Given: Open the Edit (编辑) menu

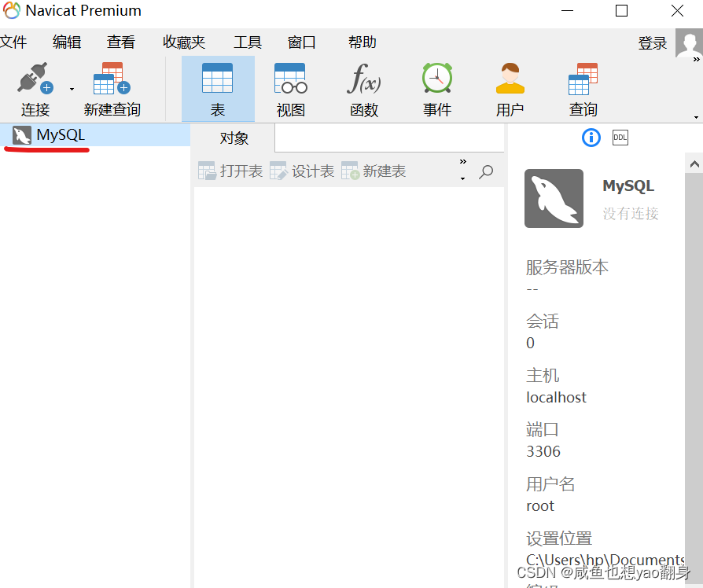Looking at the screenshot, I should [66, 42].
